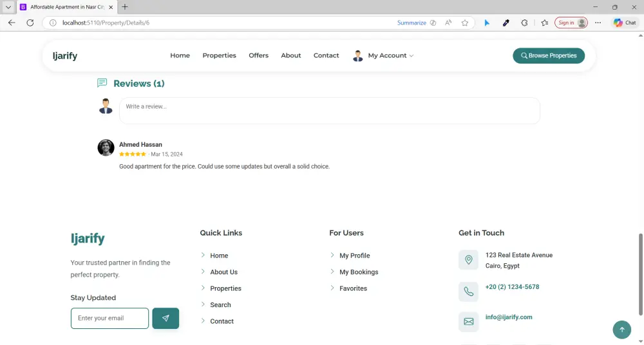This screenshot has height=345, width=644.
Task: Click the Reviews chat bubble icon
Action: tap(102, 83)
